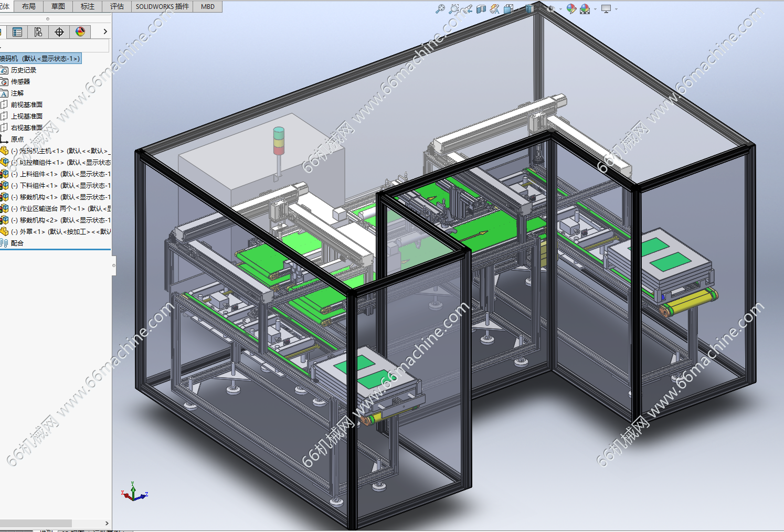Image resolution: width=784 pixels, height=532 pixels.
Task: Open the PropertyManager panel tab
Action: pyautogui.click(x=17, y=32)
